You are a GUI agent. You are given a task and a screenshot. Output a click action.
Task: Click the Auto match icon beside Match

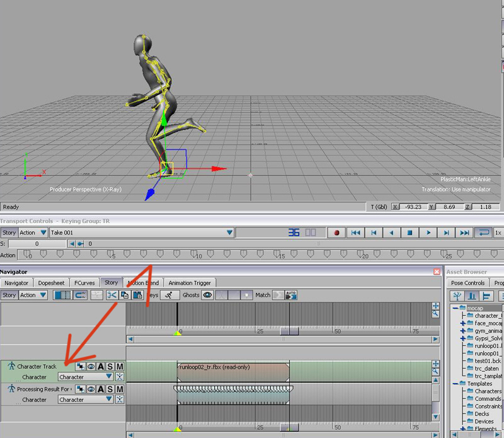tap(291, 295)
